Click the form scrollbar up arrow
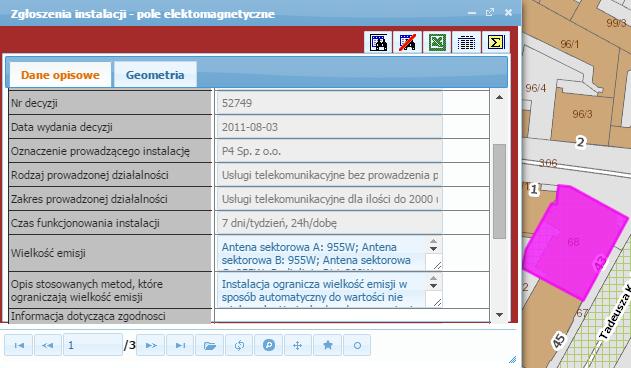 pyautogui.click(x=499, y=97)
